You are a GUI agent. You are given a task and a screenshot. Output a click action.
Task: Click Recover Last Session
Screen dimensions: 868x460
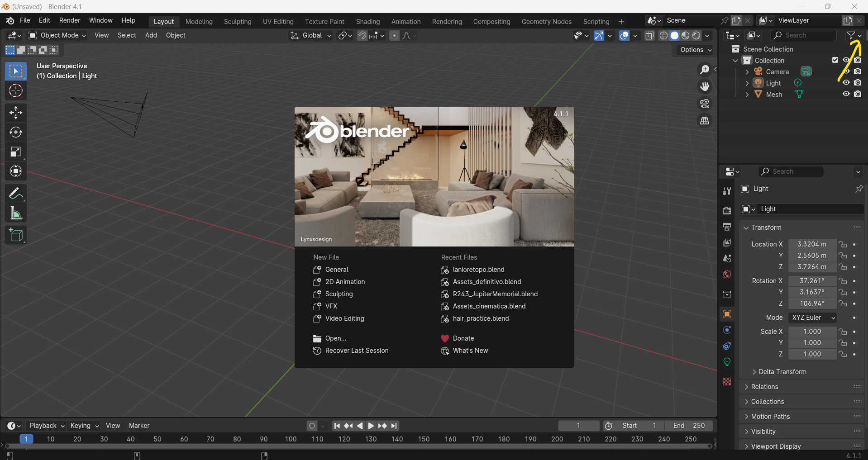[357, 351]
